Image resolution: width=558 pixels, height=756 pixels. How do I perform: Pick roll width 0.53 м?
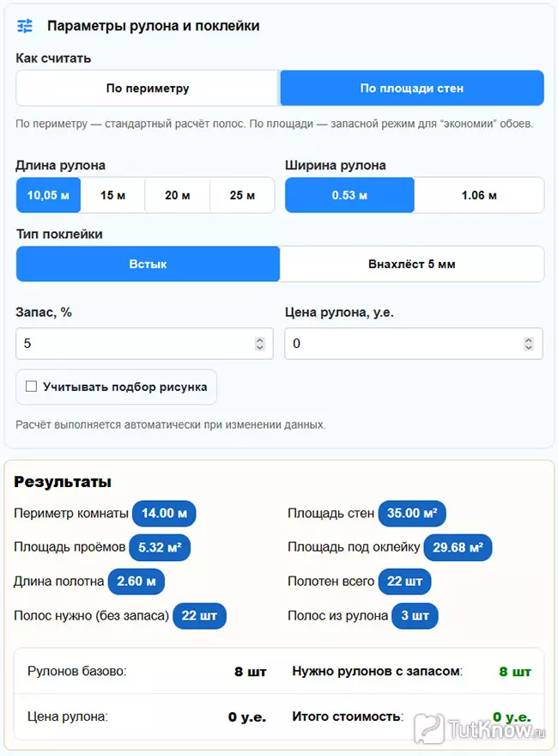click(349, 195)
